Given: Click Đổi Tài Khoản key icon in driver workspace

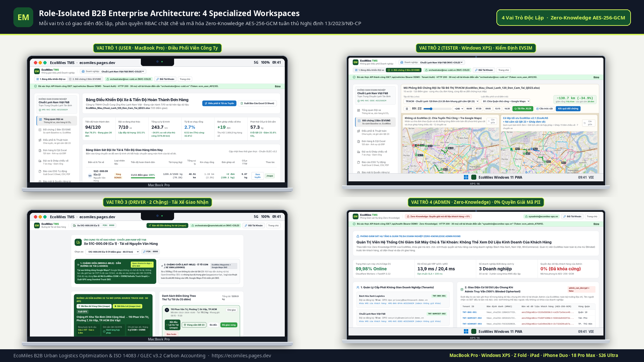Looking at the screenshot, I should [254, 226].
